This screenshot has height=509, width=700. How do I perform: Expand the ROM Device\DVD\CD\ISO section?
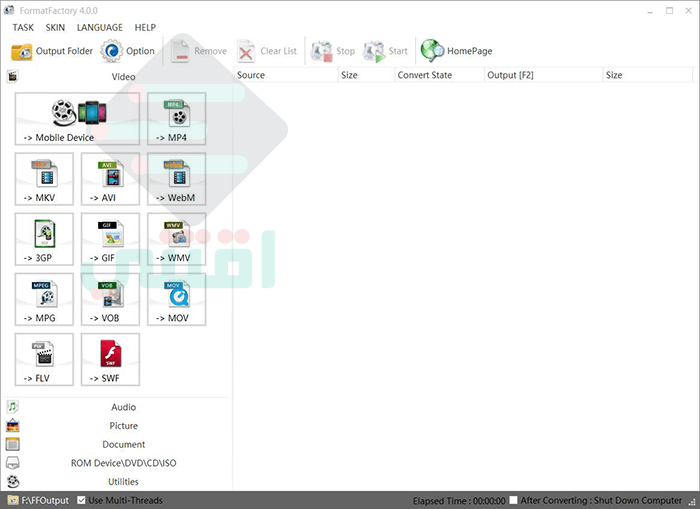117,463
